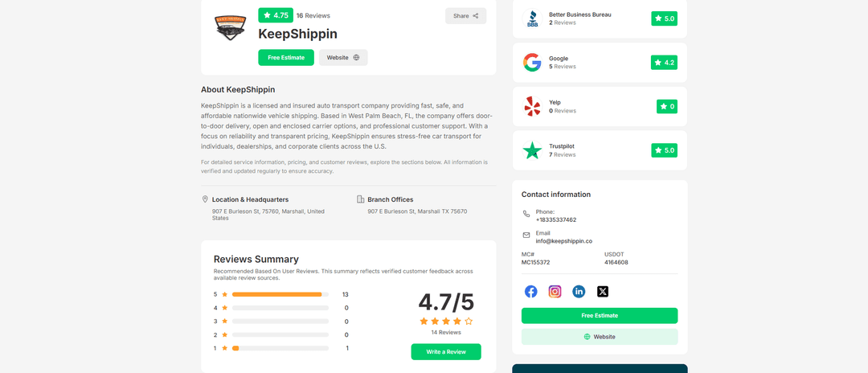Click the headquarters address 907 E Burleson St, 75760
The image size is (868, 373).
click(268, 215)
